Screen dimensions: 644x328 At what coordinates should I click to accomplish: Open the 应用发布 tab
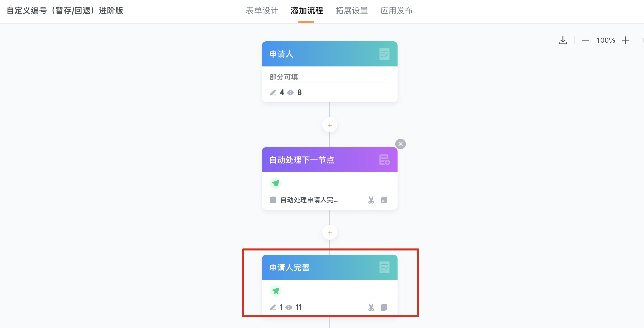tap(397, 11)
